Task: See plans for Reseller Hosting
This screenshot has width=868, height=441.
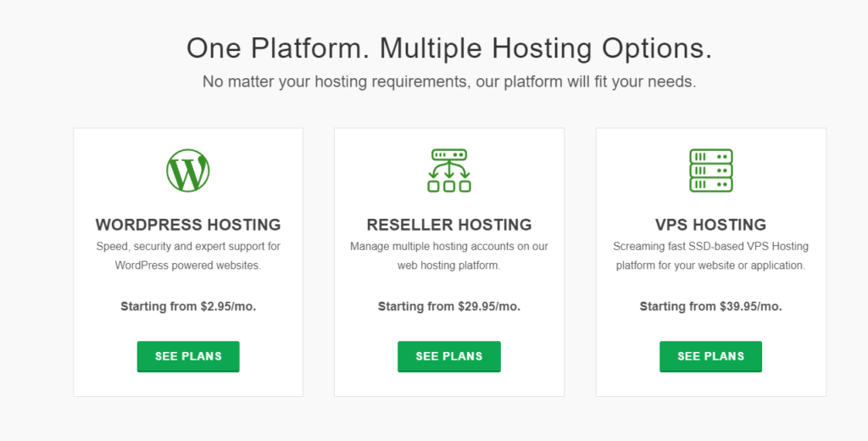Action: coord(449,356)
